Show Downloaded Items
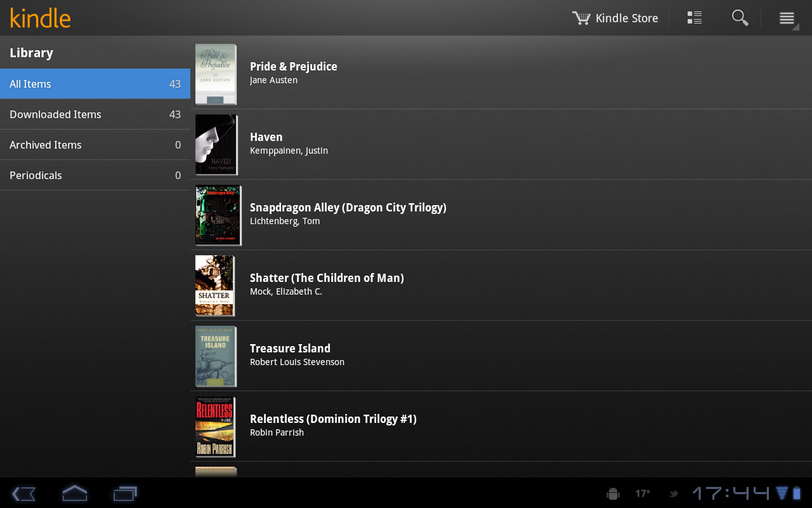 pyautogui.click(x=95, y=114)
